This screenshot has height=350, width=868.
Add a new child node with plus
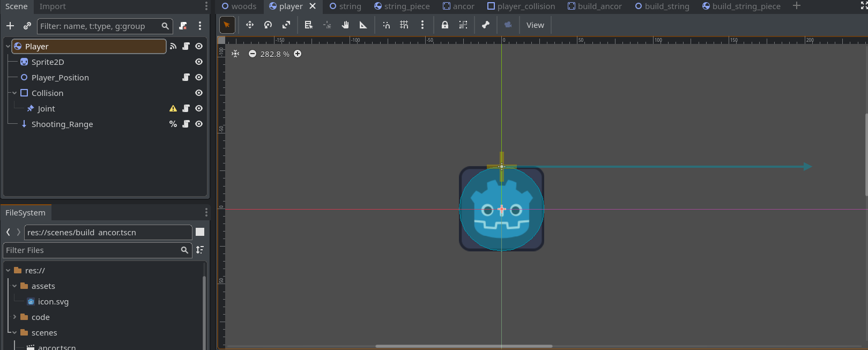[10, 26]
